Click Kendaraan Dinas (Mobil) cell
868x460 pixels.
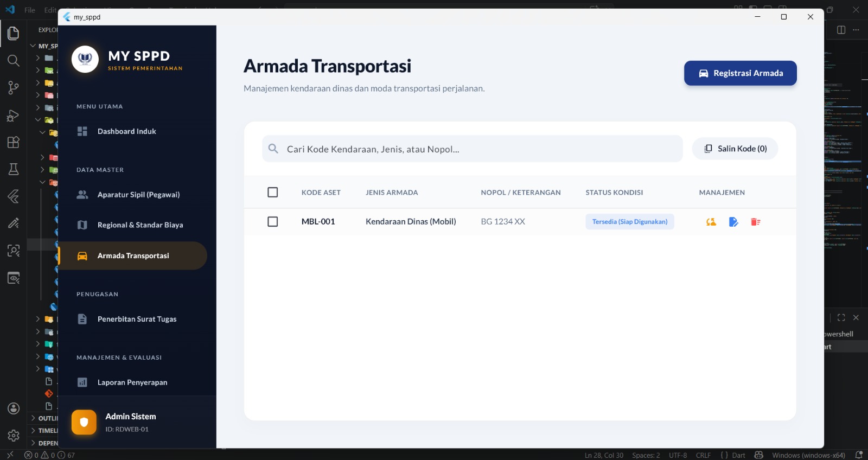tap(411, 221)
